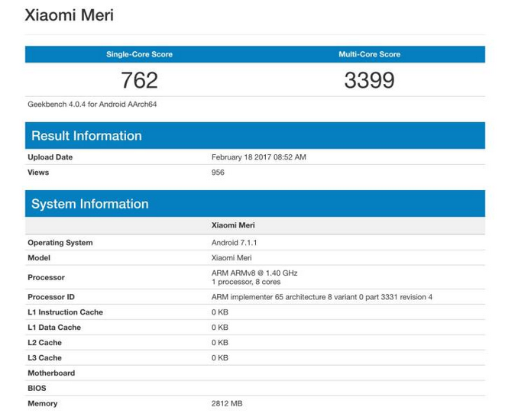
Task: Select the views count 956
Action: (x=218, y=173)
